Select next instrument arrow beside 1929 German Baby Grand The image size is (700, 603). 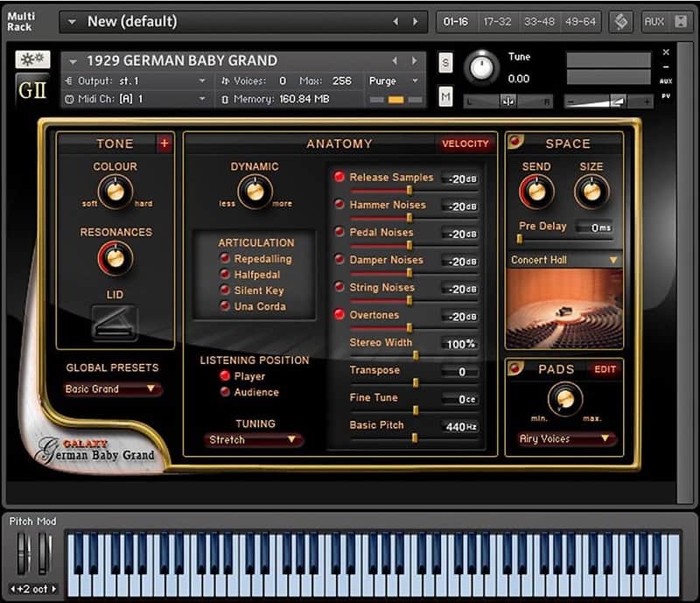click(x=414, y=60)
